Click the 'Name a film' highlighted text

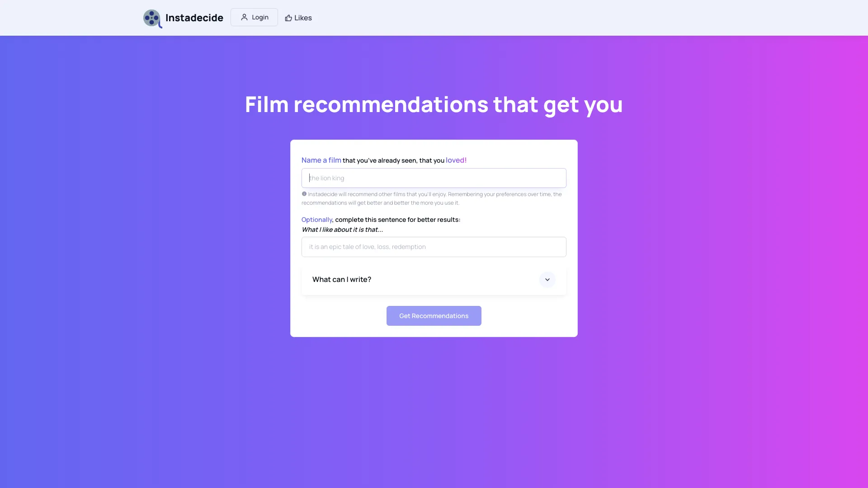pos(321,160)
